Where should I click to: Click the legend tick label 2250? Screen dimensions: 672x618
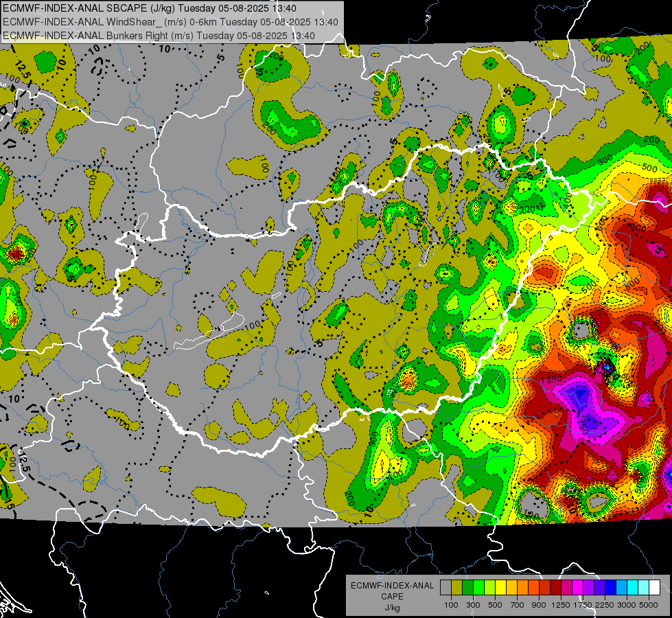[605, 605]
